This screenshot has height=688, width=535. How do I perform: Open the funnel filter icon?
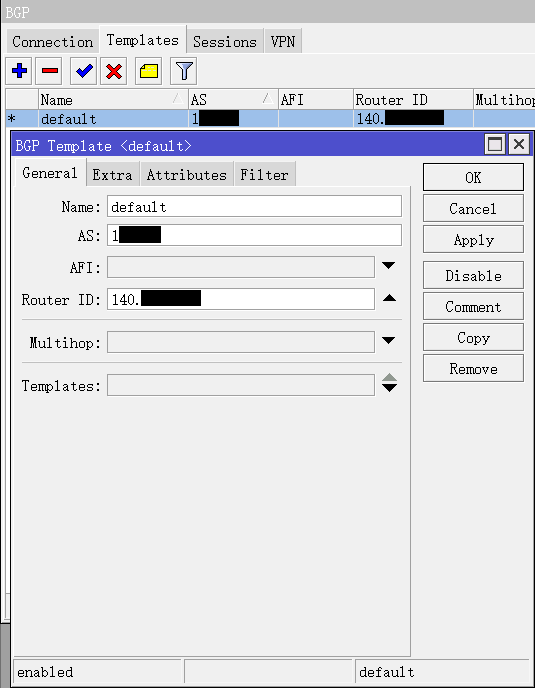183,71
